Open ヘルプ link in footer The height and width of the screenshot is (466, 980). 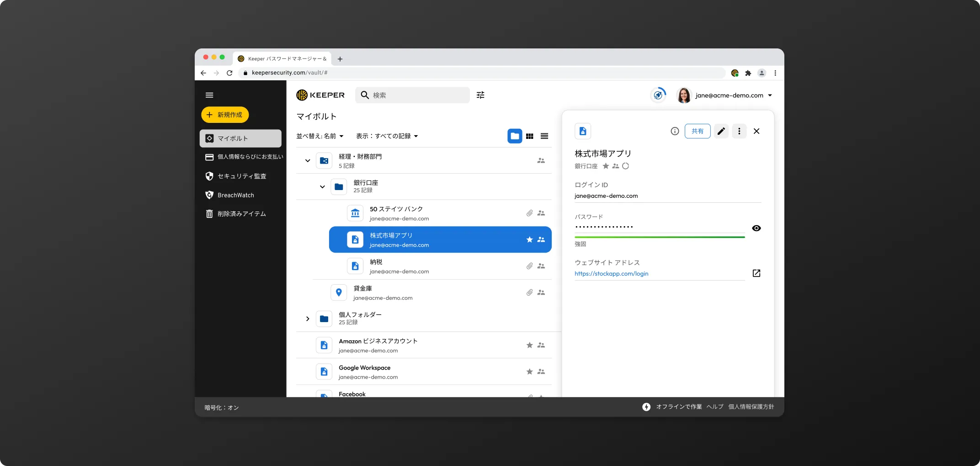coord(715,407)
